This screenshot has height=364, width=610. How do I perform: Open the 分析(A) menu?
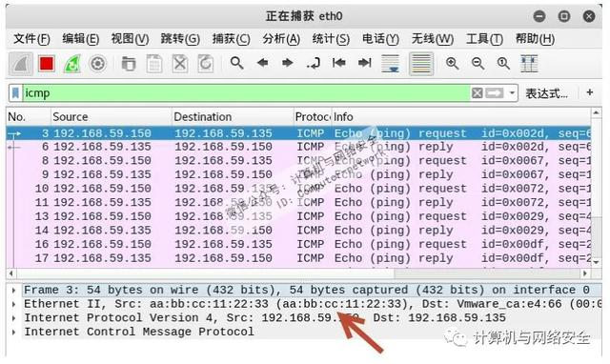[x=281, y=39]
